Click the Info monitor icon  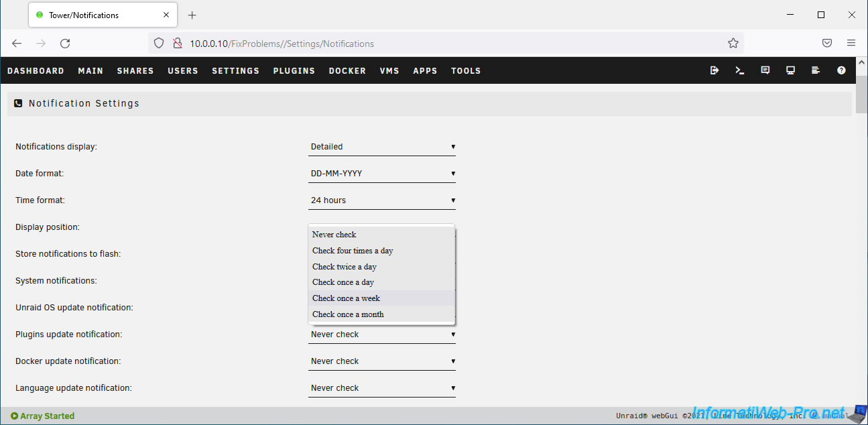click(791, 70)
